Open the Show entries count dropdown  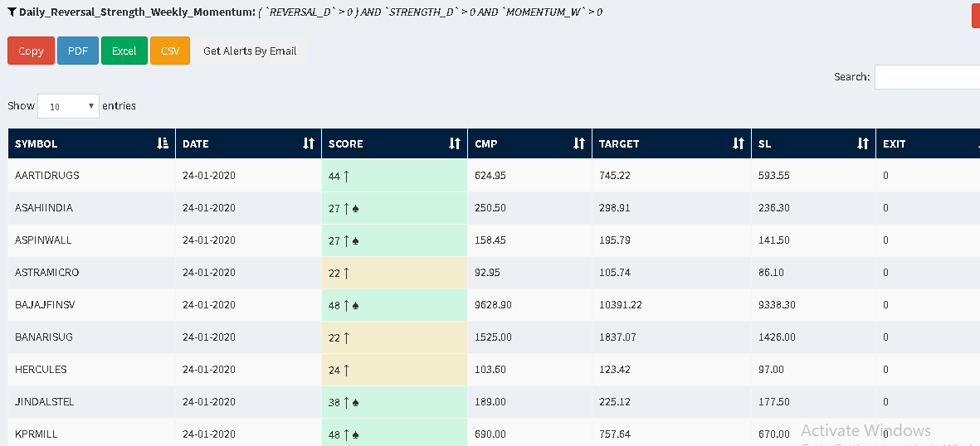point(68,106)
